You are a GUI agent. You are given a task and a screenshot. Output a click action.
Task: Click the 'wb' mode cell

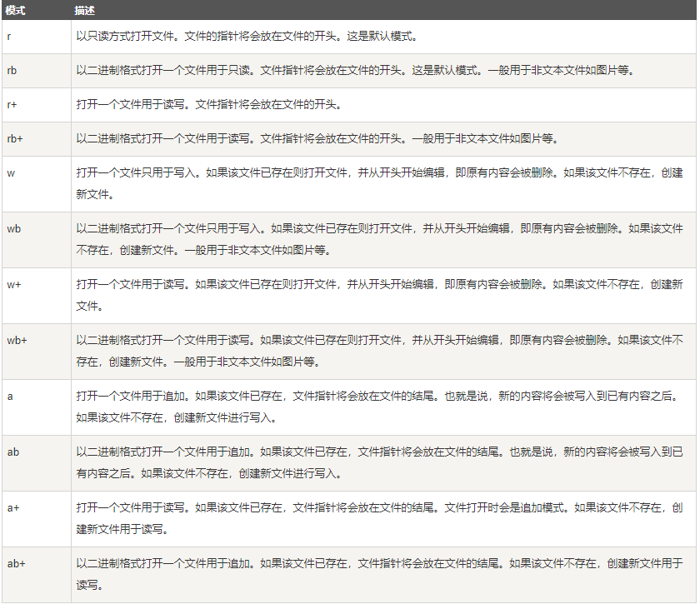pyautogui.click(x=37, y=240)
